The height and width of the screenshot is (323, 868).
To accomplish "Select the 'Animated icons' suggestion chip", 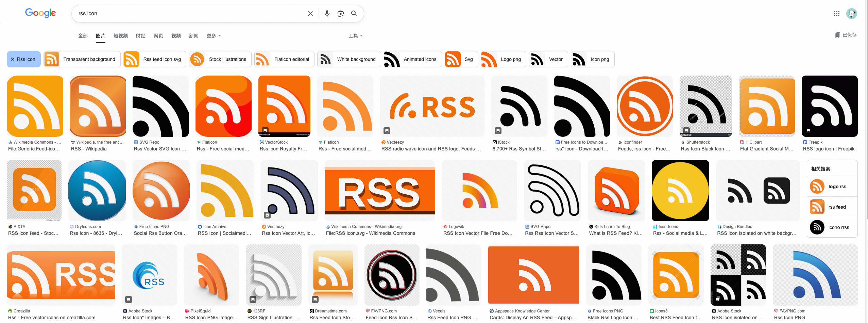I will click(412, 59).
